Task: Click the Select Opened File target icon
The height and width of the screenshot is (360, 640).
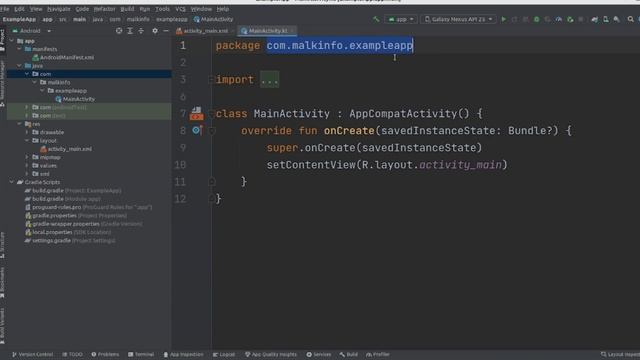Action: click(119, 31)
